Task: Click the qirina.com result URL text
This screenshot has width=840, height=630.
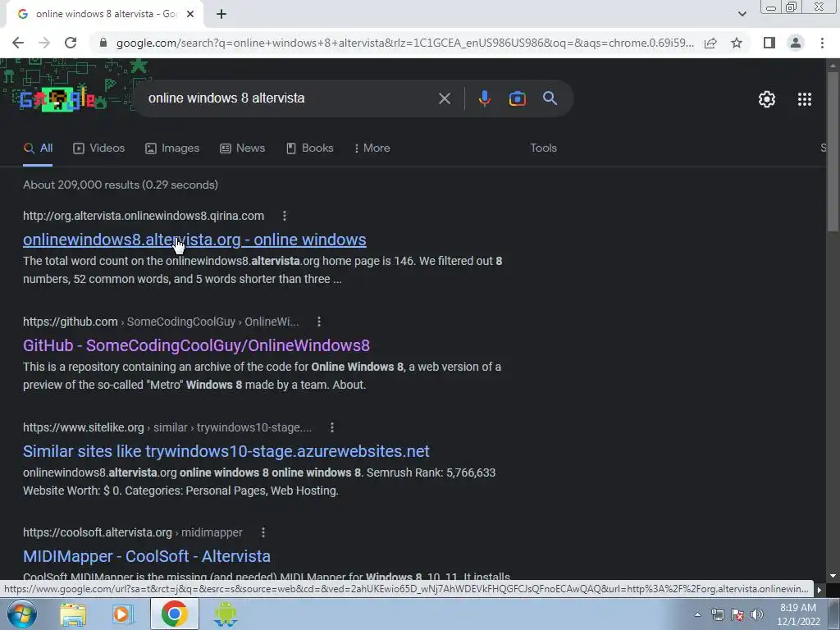Action: click(x=144, y=216)
